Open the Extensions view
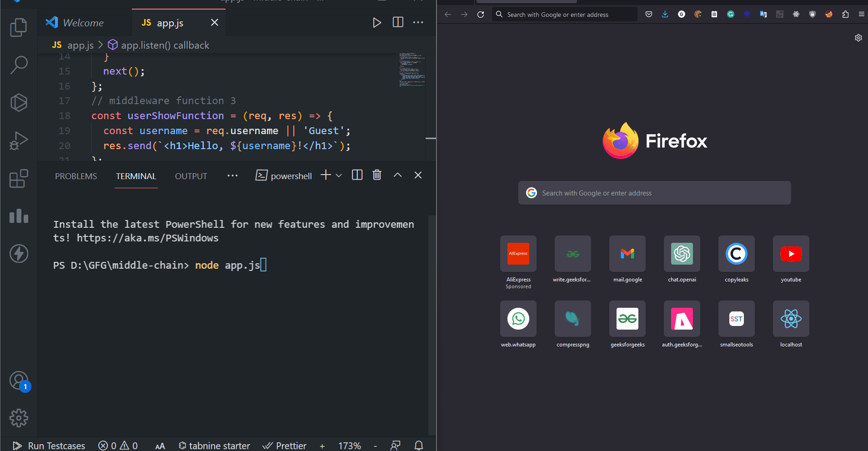The image size is (868, 451). pos(19,178)
